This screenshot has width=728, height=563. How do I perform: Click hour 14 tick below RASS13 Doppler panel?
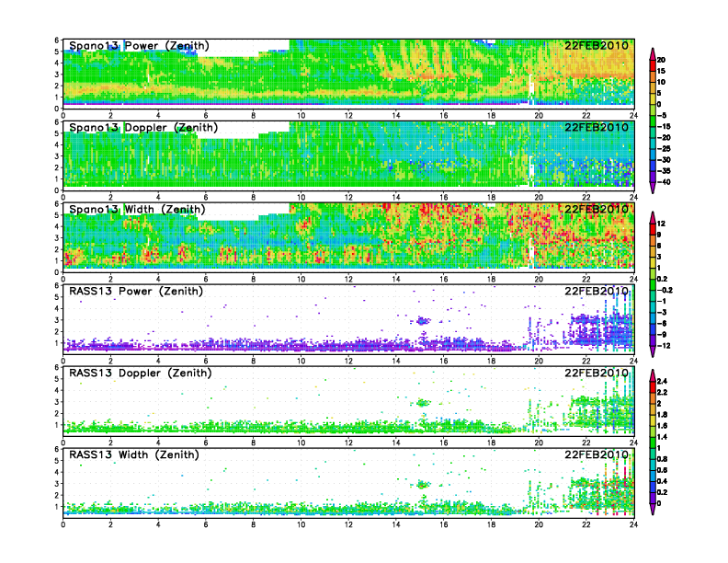tap(396, 442)
